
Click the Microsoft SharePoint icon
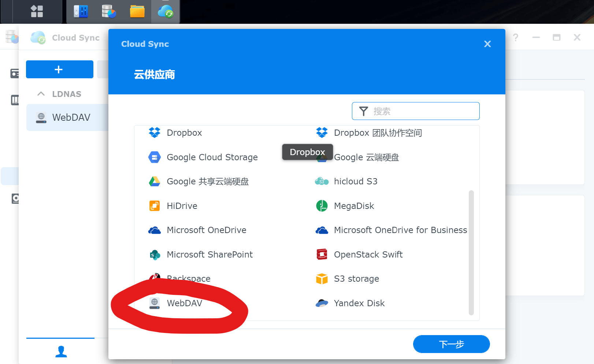coord(155,255)
